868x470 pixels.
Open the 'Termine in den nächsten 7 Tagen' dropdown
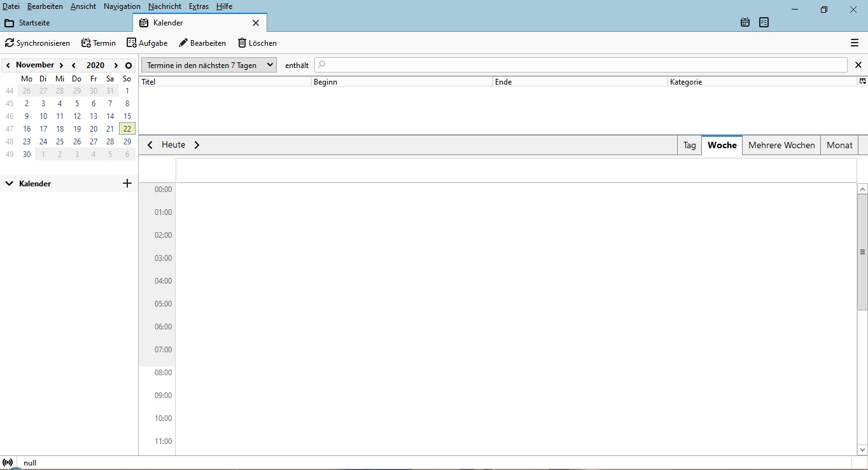click(x=209, y=65)
